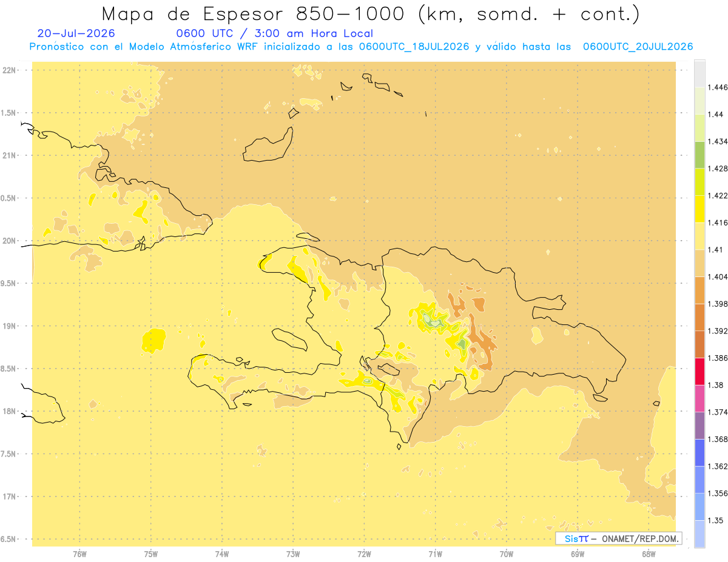Click the longitude label '75W'
The width and height of the screenshot is (728, 562).
tap(151, 554)
